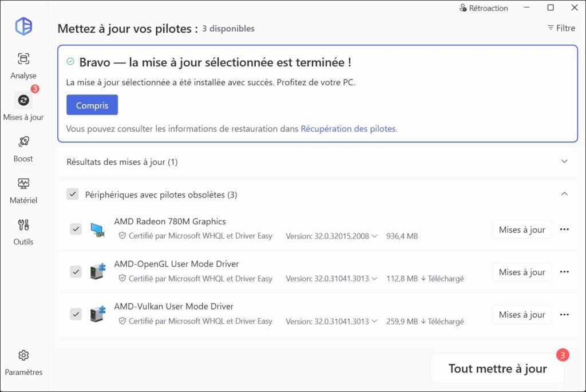Viewport: 586px width, 392px height.
Task: Expand the Résultats des mises à jour section
Action: pos(564,161)
